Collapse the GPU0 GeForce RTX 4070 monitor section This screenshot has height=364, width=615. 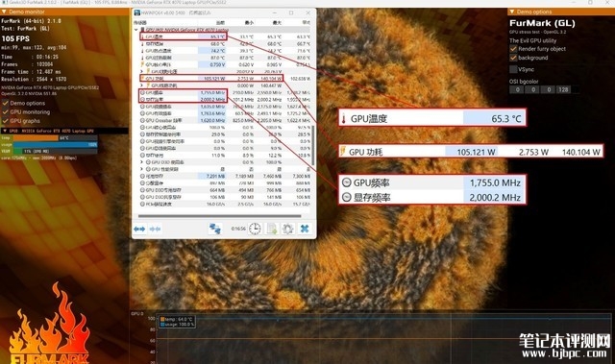tap(5, 131)
